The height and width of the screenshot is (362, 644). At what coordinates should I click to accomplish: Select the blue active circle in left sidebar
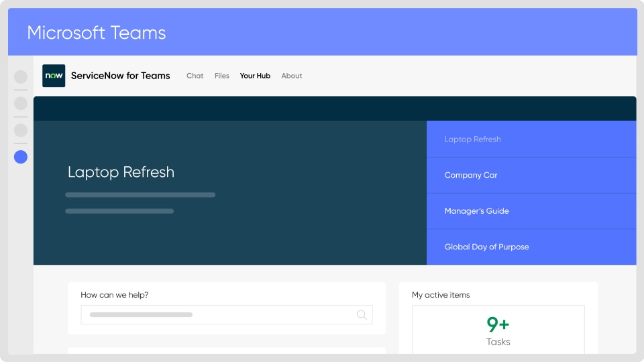(x=21, y=157)
